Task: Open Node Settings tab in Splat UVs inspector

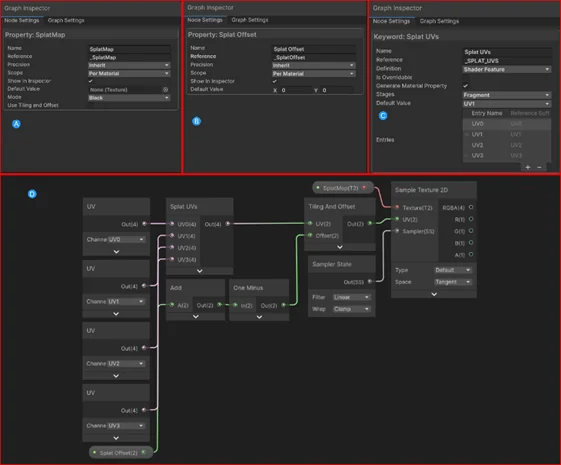Action: (x=391, y=21)
